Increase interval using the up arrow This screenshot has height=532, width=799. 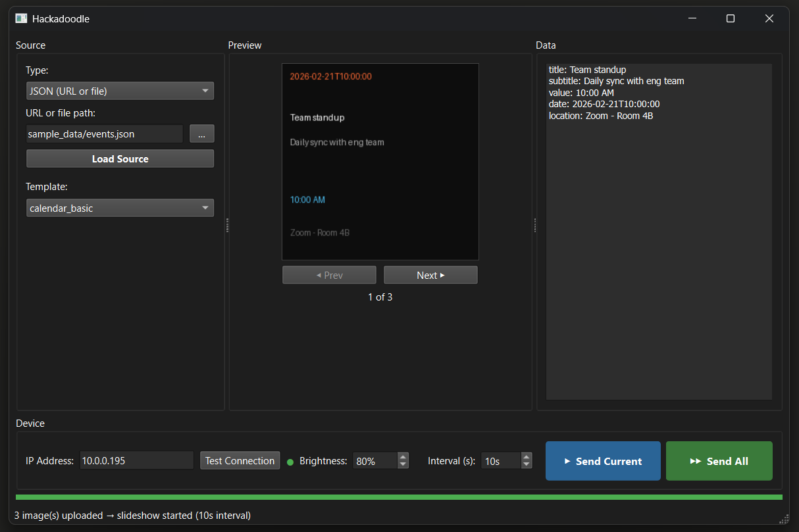pyautogui.click(x=526, y=456)
